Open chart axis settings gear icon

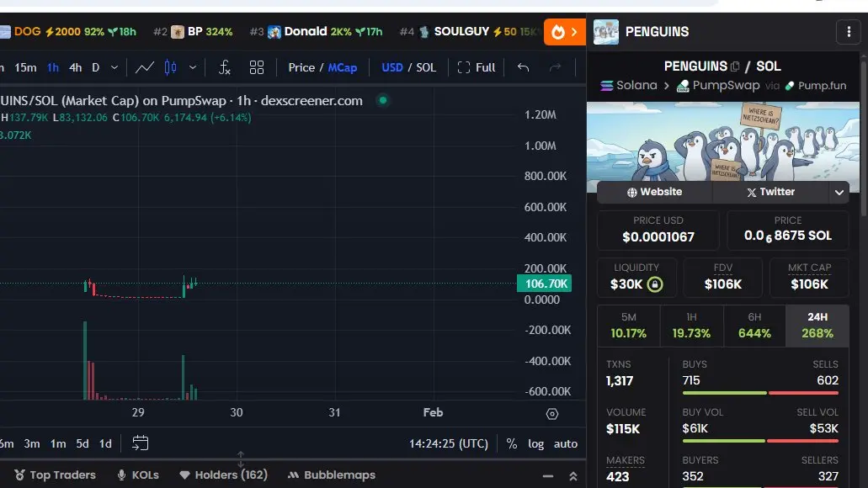552,414
